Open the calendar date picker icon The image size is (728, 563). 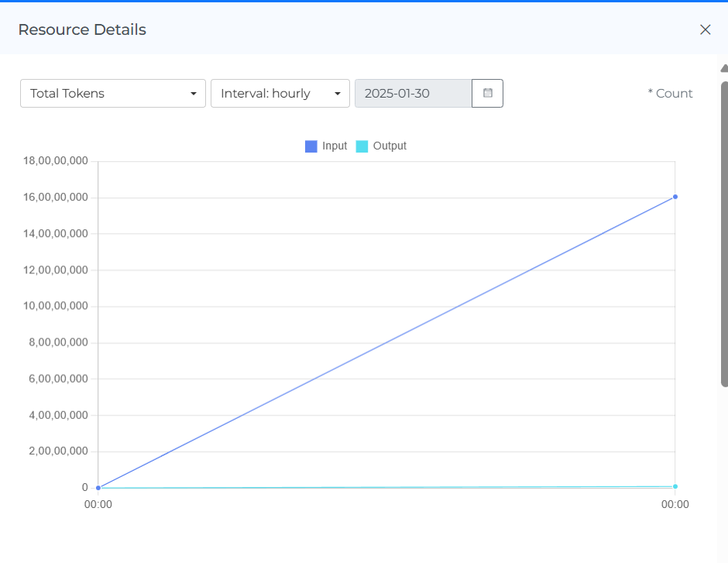point(488,93)
